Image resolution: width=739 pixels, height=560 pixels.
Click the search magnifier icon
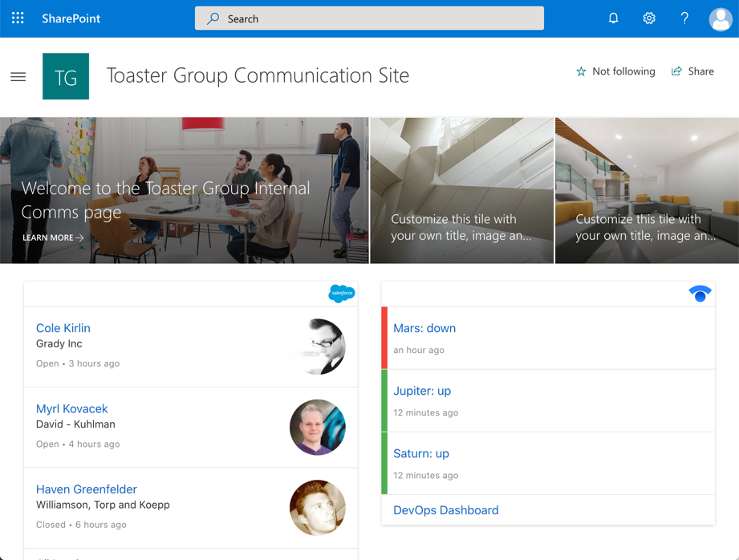(213, 18)
